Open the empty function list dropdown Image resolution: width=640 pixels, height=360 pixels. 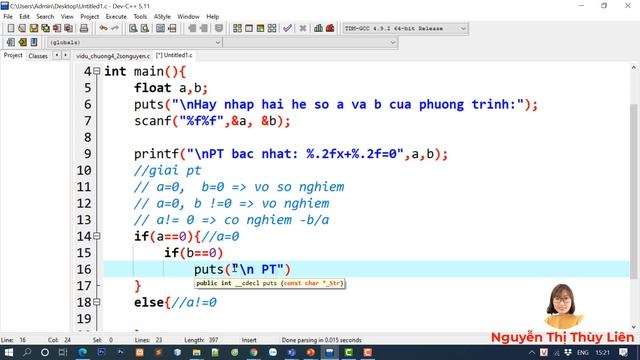[310, 42]
